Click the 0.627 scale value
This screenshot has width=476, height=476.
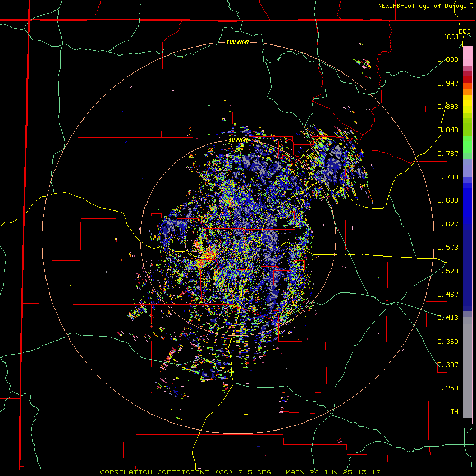coord(448,224)
